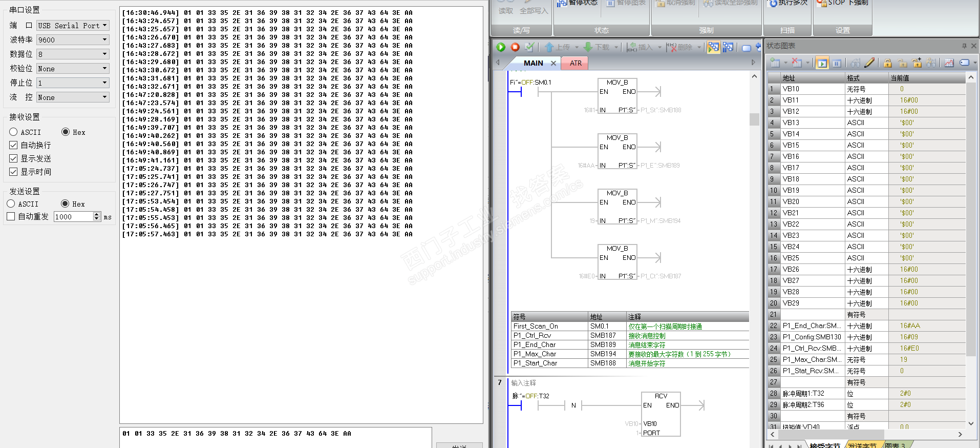Expand the 上传 dropdown arrow
980x448 pixels.
577,47
